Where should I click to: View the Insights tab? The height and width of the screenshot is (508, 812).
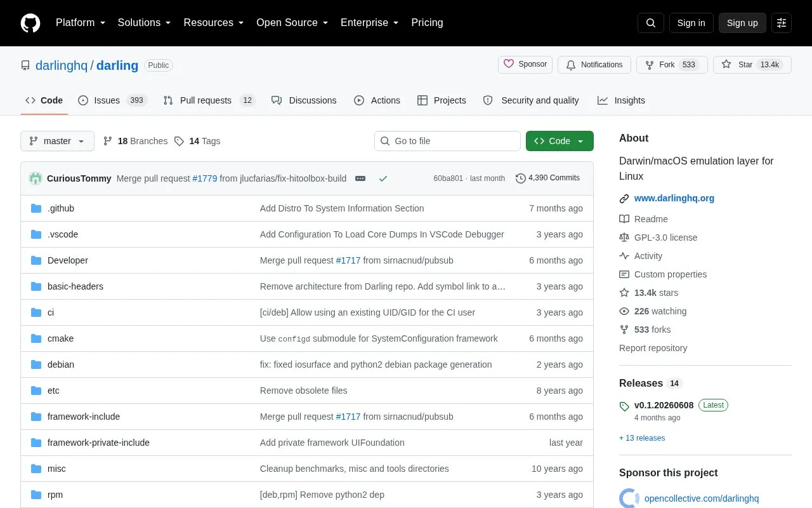tap(621, 100)
